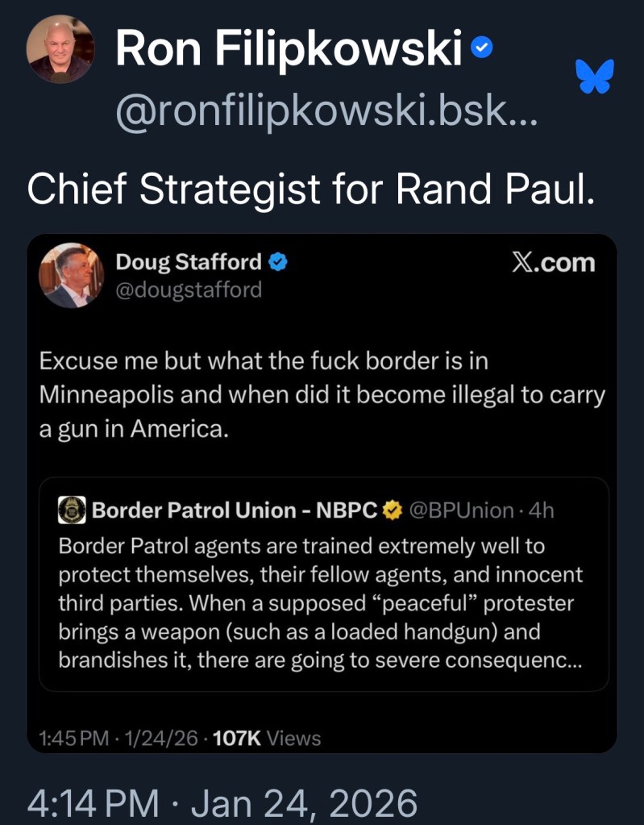Open the @ronfilipkowski.bsk handle
This screenshot has width=644, height=825.
[x=326, y=118]
